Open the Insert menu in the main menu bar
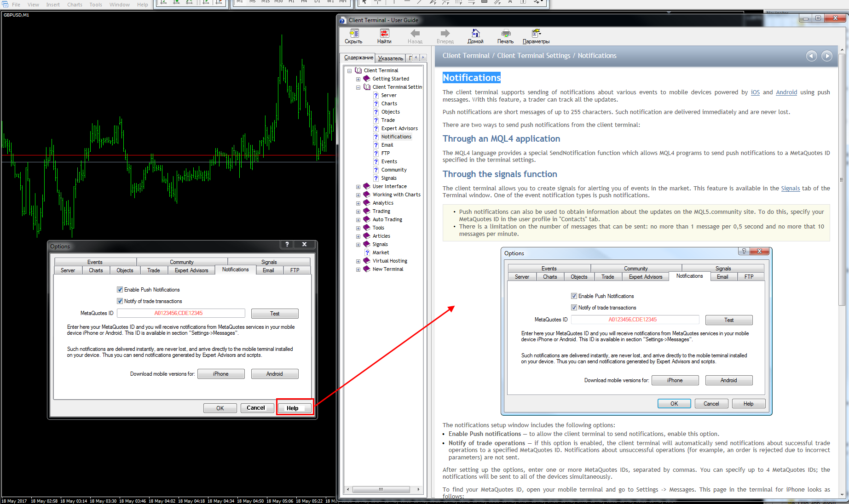The image size is (849, 504). 53,5
